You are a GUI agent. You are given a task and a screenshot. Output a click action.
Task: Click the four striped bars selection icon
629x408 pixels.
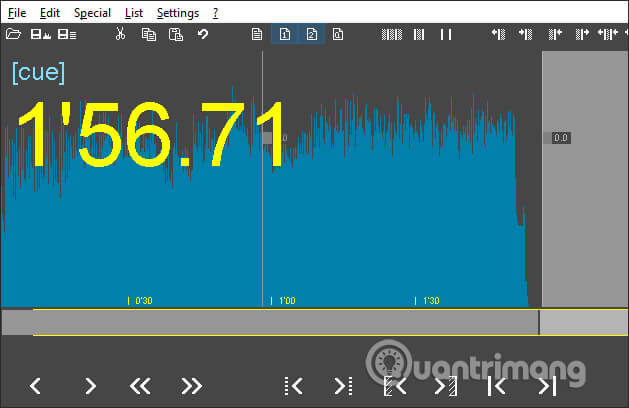(392, 35)
